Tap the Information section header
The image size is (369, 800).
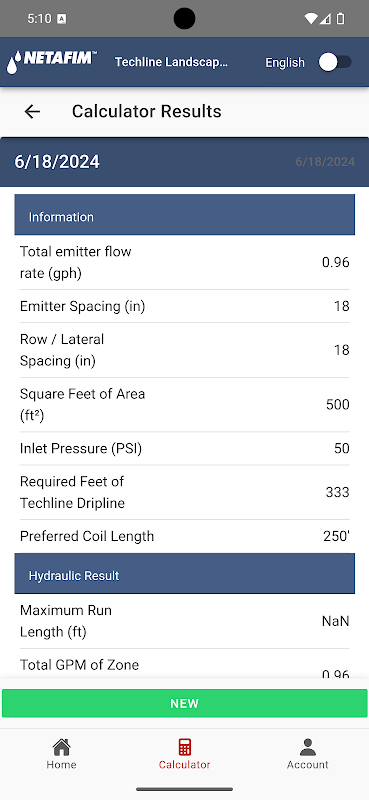[184, 217]
